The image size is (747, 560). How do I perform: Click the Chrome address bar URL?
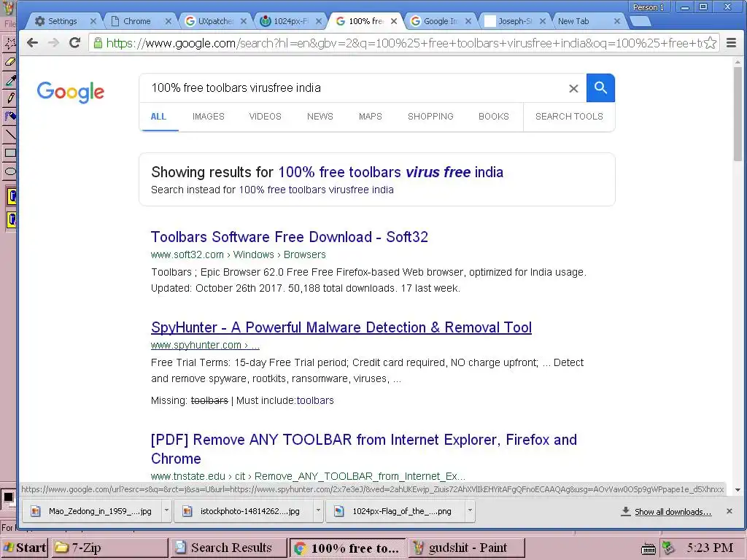(404, 43)
